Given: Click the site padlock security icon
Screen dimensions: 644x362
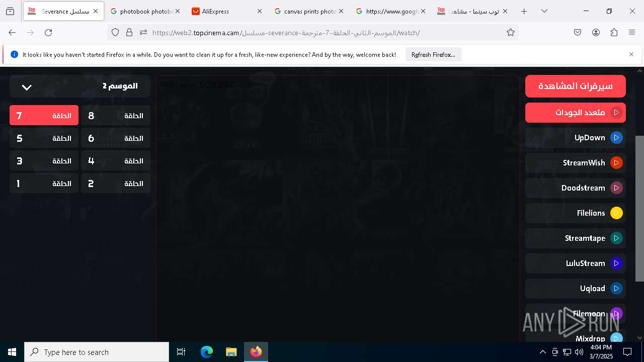Looking at the screenshot, I should [x=129, y=32].
